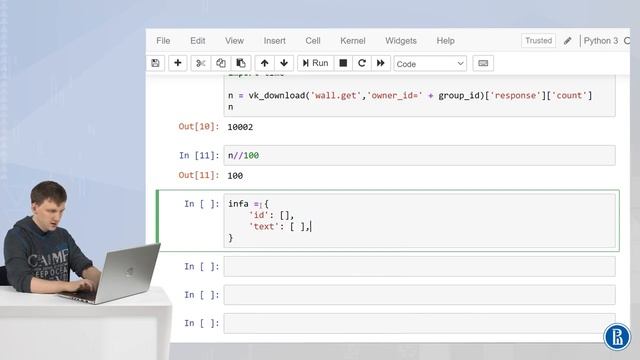Select the second empty code cell

[x=419, y=295]
